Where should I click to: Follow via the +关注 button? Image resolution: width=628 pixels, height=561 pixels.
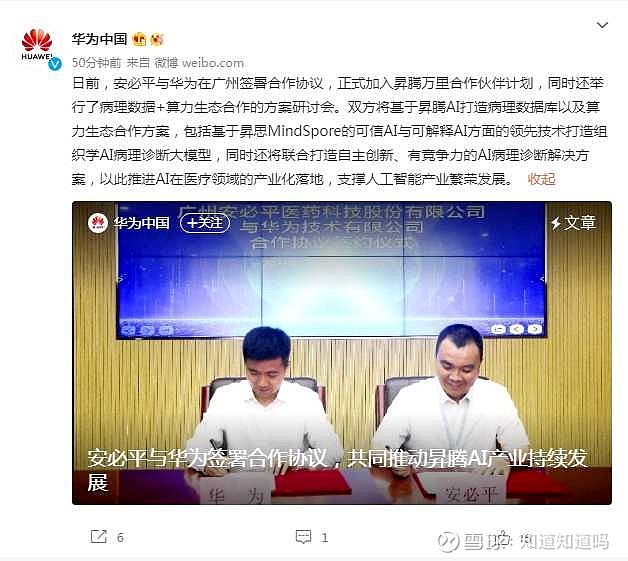pyautogui.click(x=205, y=223)
